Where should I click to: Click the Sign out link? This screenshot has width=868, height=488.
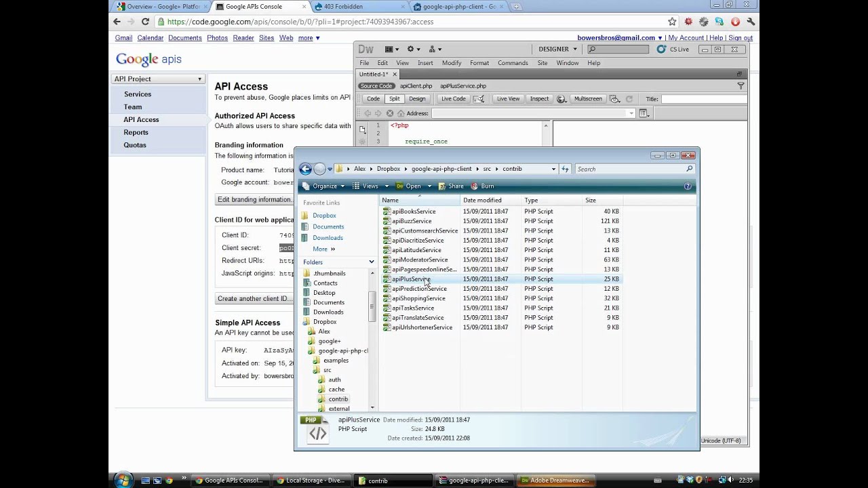click(741, 38)
